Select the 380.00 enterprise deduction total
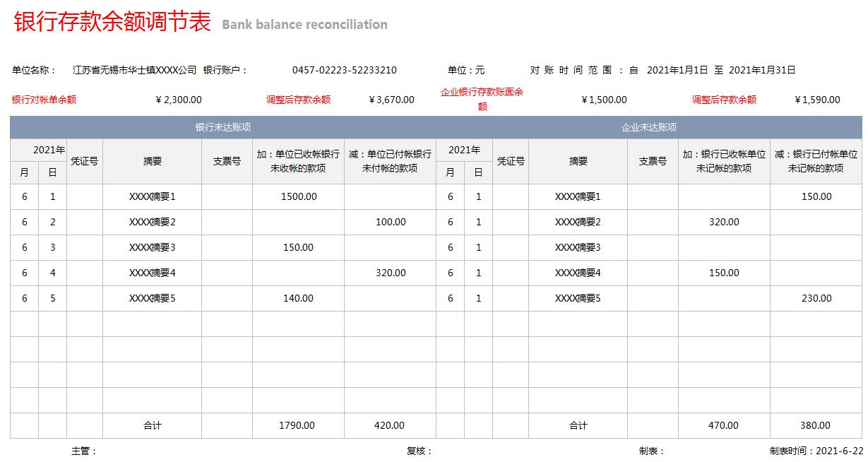Image resolution: width=868 pixels, height=462 pixels. [816, 425]
